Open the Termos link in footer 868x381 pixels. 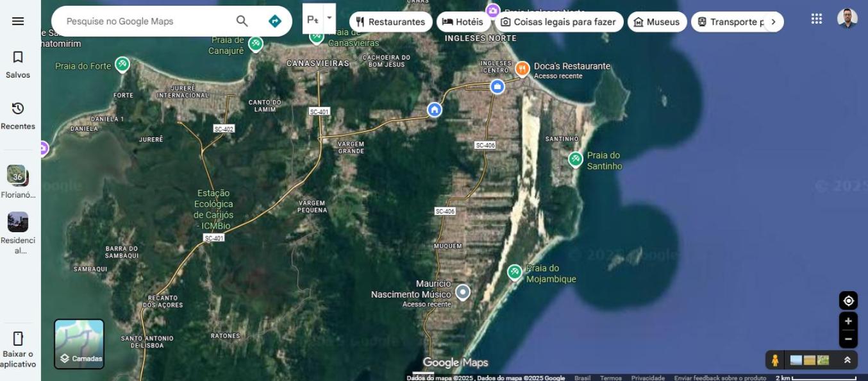pyautogui.click(x=610, y=378)
